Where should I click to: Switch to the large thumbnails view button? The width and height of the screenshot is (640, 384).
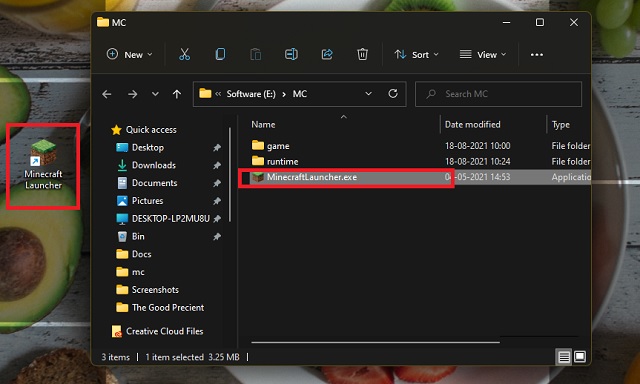pyautogui.click(x=580, y=357)
